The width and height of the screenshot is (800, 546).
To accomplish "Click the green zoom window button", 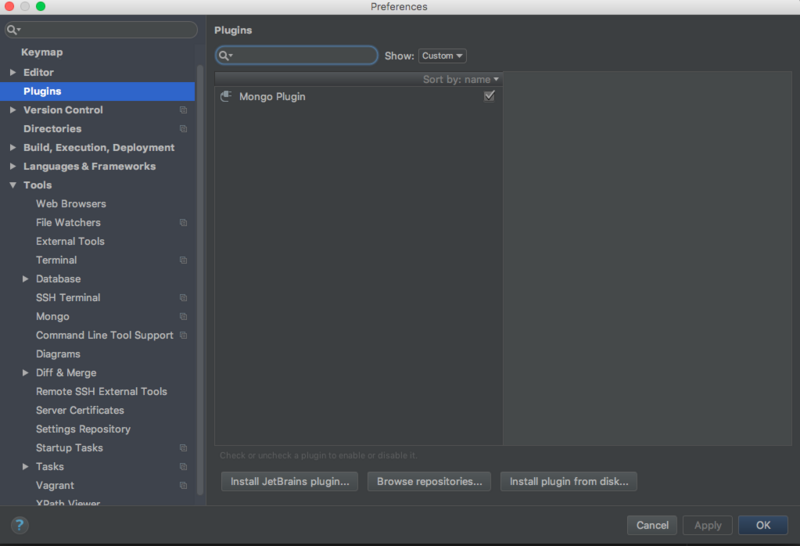I will click(x=41, y=6).
